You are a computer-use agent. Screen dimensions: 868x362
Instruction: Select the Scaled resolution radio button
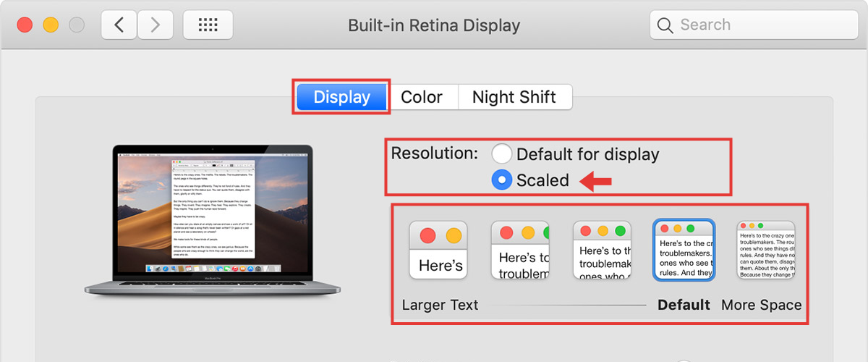pyautogui.click(x=502, y=180)
